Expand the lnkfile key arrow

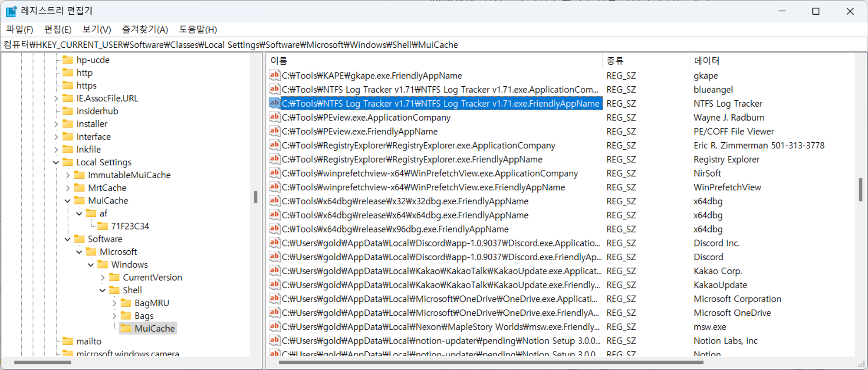click(x=56, y=150)
